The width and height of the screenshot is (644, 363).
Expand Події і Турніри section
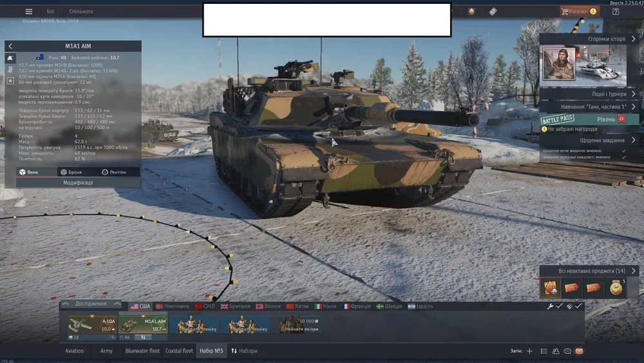coord(634,93)
